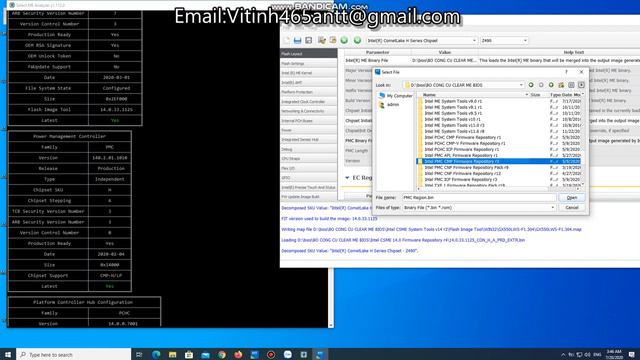Click the Type here to search box
640x360 pixels.
click(x=73, y=354)
